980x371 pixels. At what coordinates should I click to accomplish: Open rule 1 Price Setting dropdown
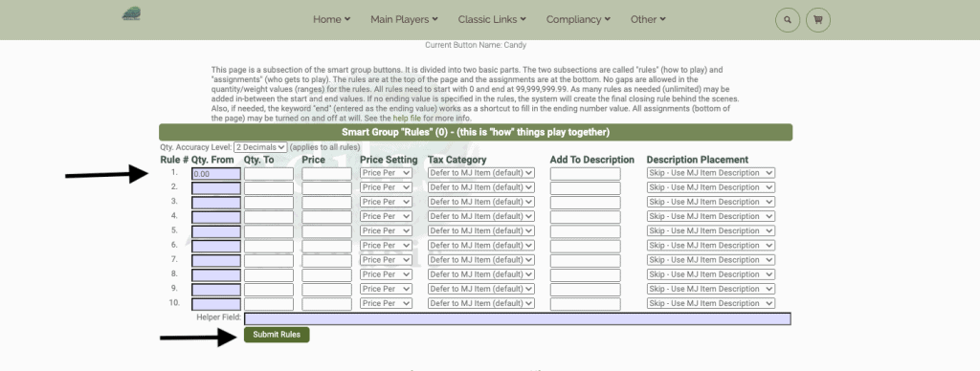point(387,173)
